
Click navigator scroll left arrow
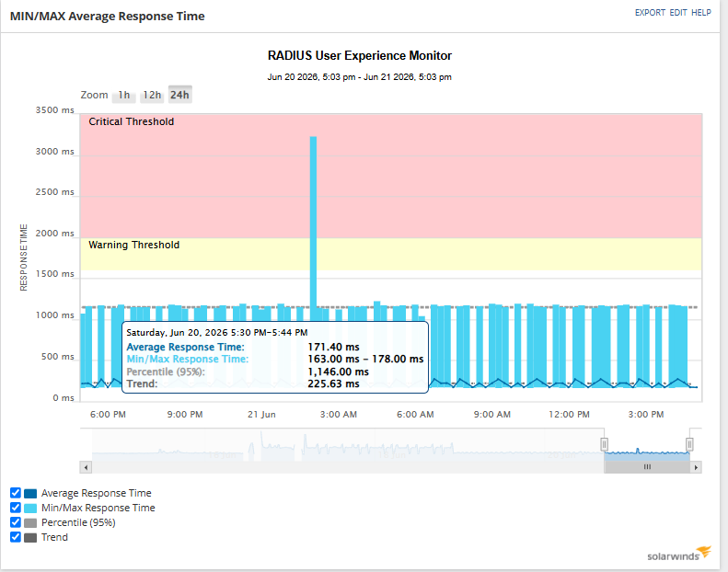(x=86, y=467)
